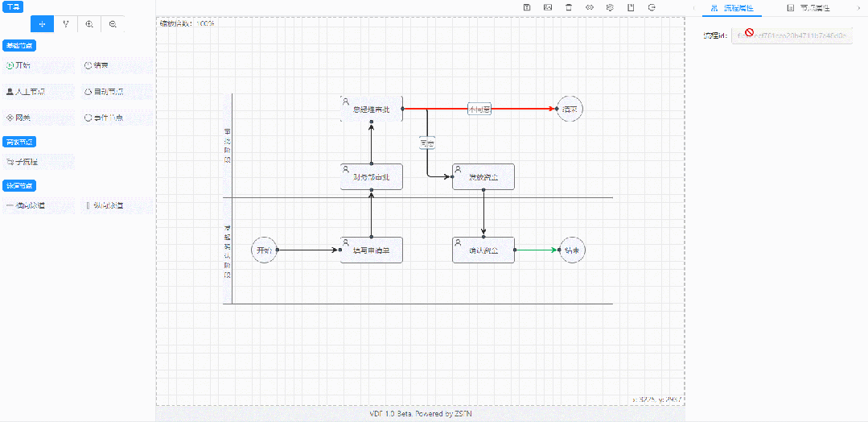Choose the 自动节点 auto node item
The height and width of the screenshot is (422, 868).
(x=117, y=92)
